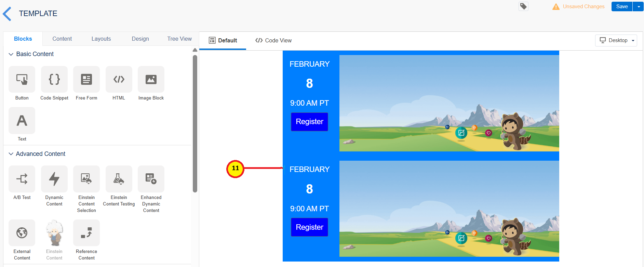Collapse the Advanced Content section

tap(11, 154)
